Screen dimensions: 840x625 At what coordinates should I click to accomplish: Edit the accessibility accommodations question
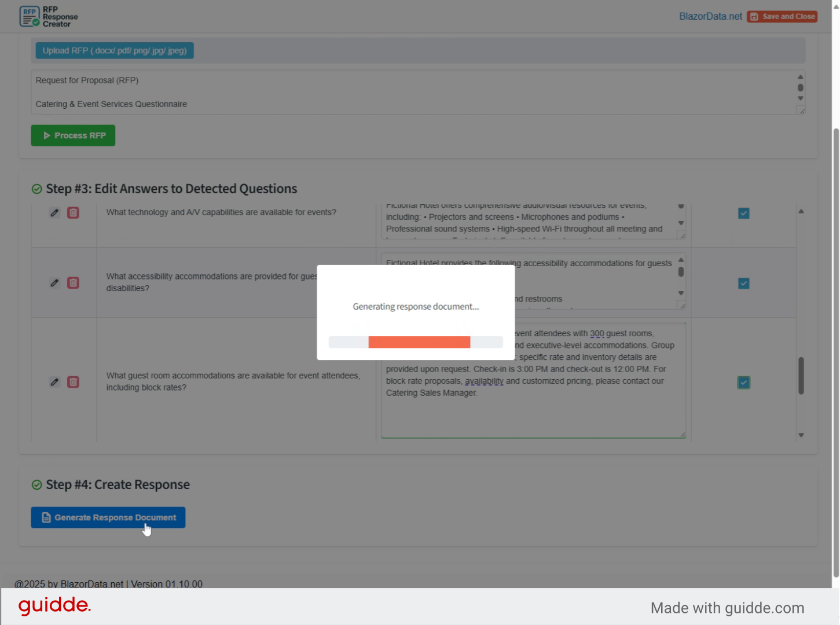coord(54,283)
